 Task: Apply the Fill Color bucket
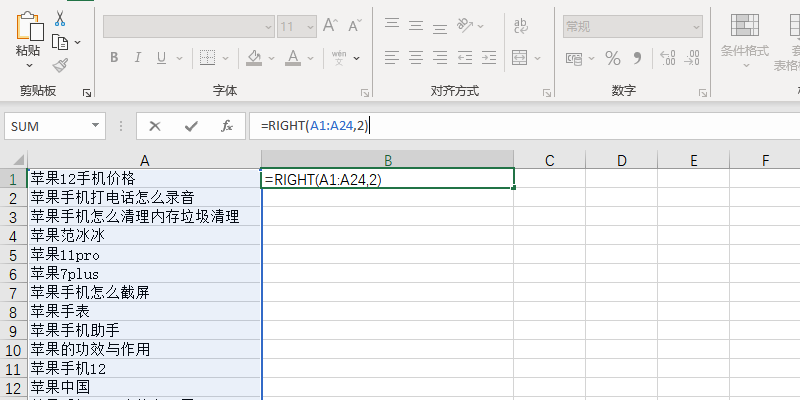pos(254,58)
